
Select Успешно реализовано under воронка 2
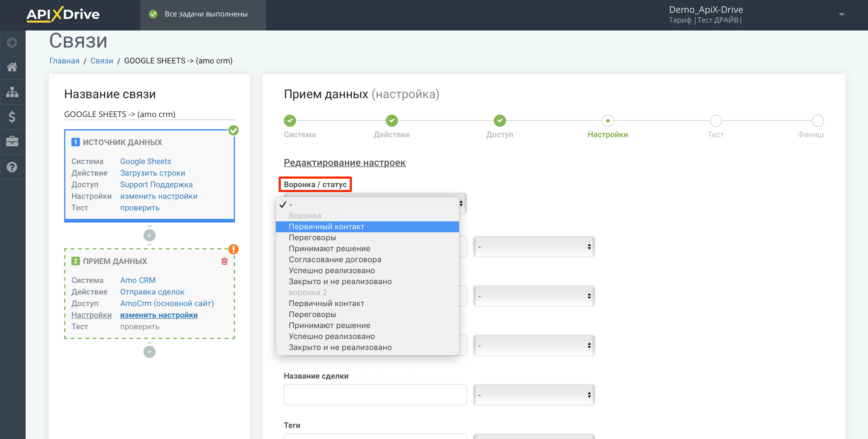point(367,336)
